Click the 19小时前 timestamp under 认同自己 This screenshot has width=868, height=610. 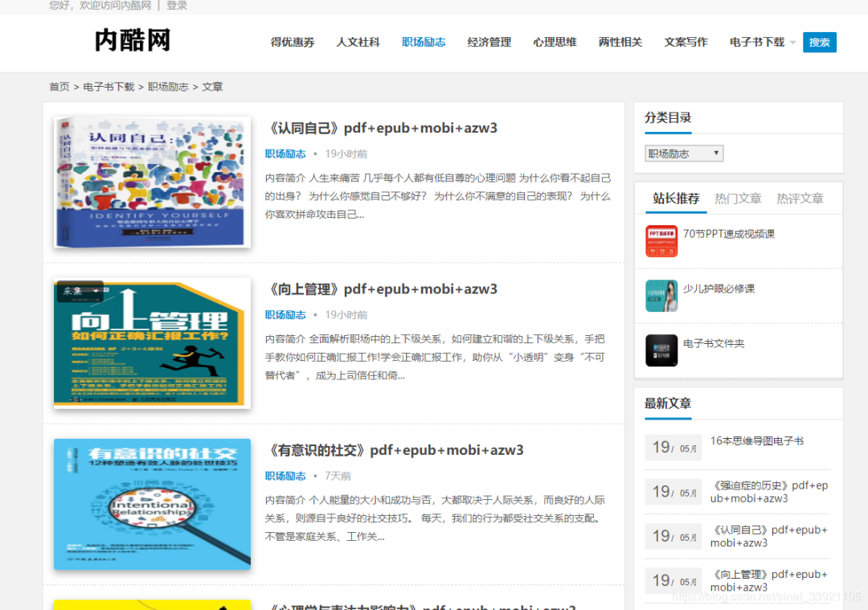click(x=346, y=154)
